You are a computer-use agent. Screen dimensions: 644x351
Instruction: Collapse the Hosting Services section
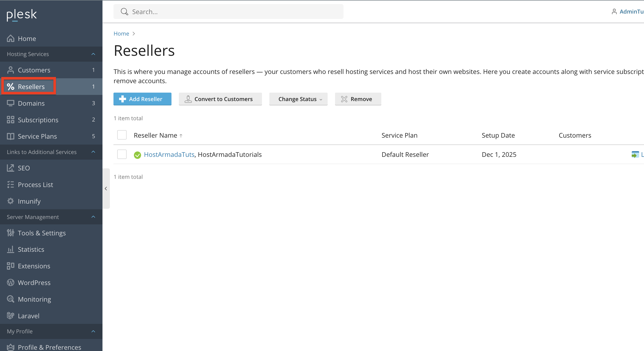coord(93,54)
